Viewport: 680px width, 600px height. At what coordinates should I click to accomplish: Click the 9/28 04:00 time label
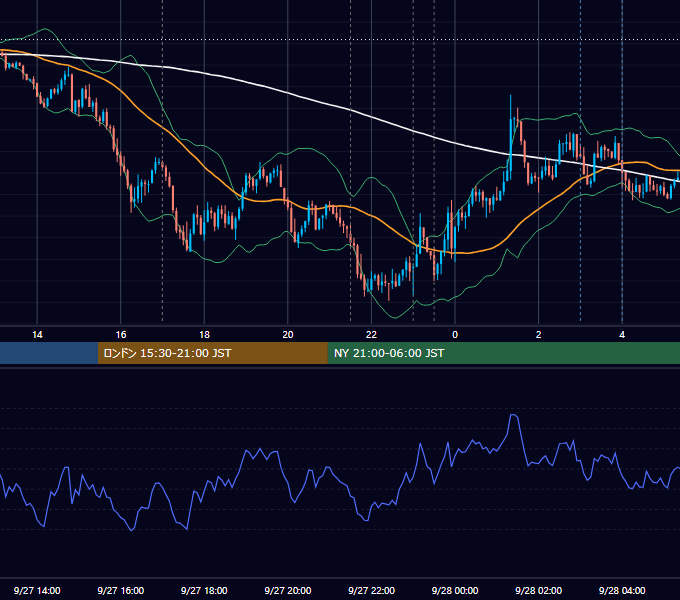(x=622, y=590)
